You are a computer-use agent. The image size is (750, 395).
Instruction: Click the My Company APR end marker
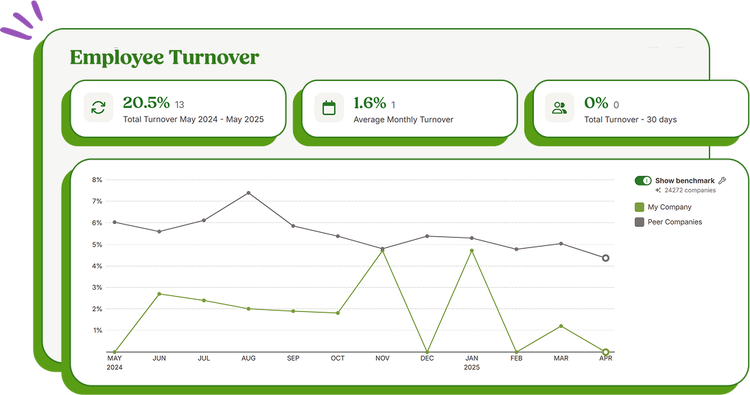(x=606, y=352)
